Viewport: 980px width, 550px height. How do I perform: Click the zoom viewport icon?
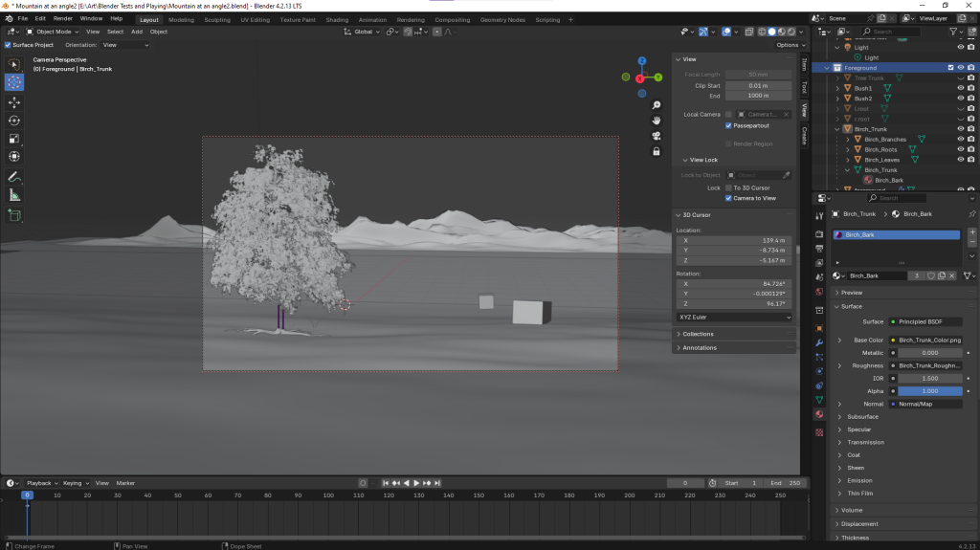pos(657,105)
